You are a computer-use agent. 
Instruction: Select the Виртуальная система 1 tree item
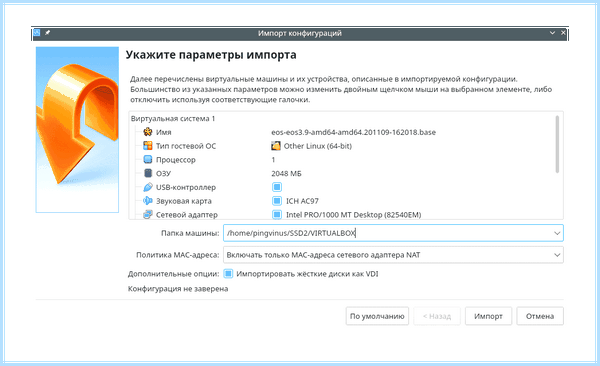[x=173, y=119]
